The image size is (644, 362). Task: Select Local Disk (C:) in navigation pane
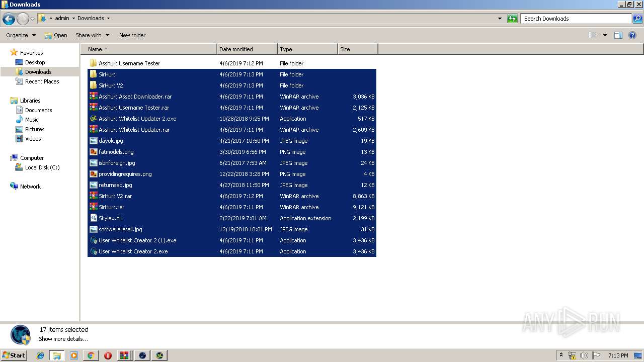(x=42, y=167)
